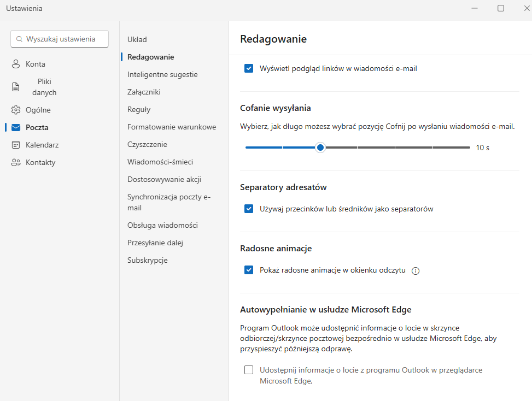Viewport: 532px width, 401px height.
Task: Open Wiadomości-śmieci settings
Action: point(160,162)
